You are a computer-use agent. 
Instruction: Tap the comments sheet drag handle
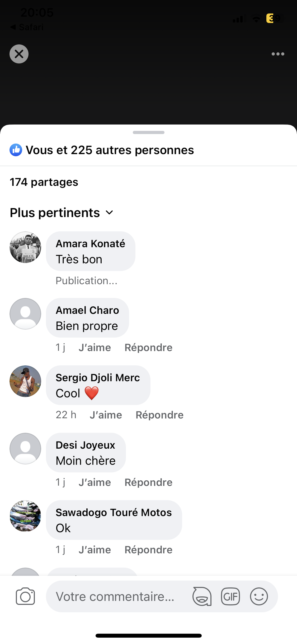[x=148, y=132]
